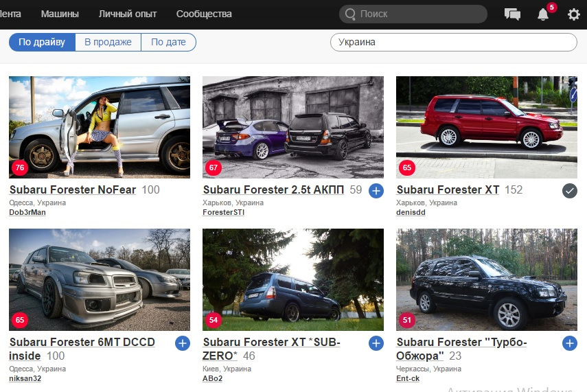This screenshot has height=392, width=587.
Task: Open notifications bell with 5 badge
Action: [x=544, y=14]
